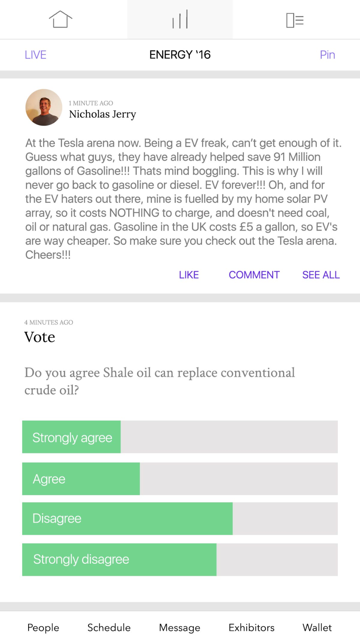
Task: Tap the home icon in top bar
Action: coord(60,20)
